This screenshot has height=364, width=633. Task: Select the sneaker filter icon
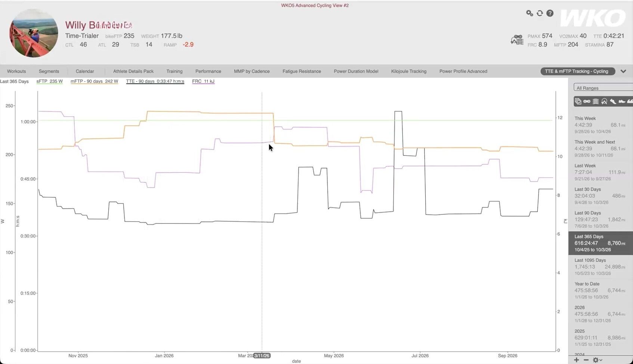(622, 101)
